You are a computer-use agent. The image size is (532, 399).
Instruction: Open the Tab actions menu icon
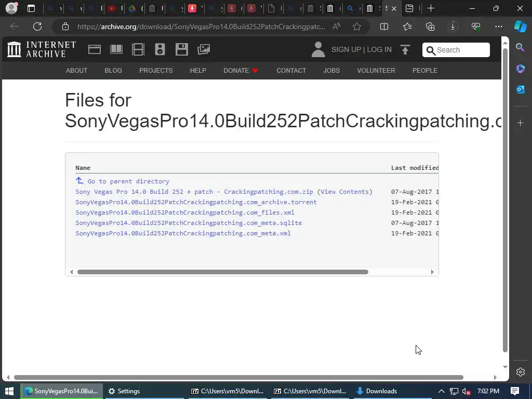click(31, 8)
